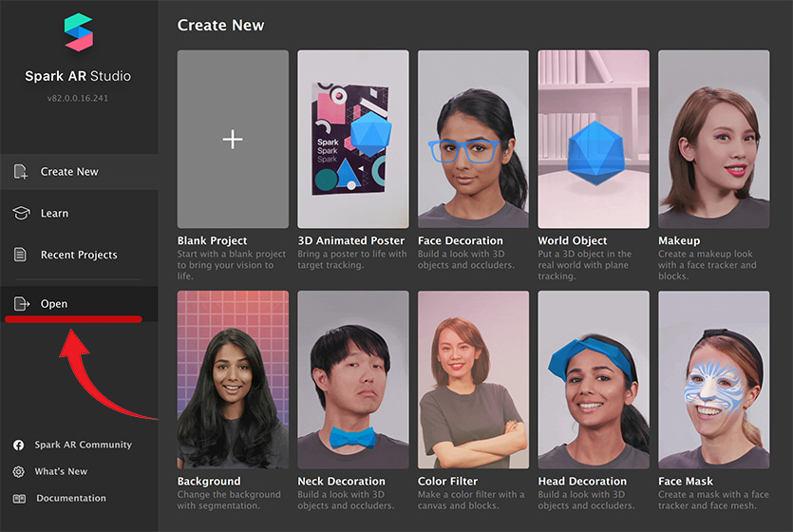Image resolution: width=793 pixels, height=532 pixels.
Task: Select the Color Filter template thumbnail
Action: (x=473, y=380)
